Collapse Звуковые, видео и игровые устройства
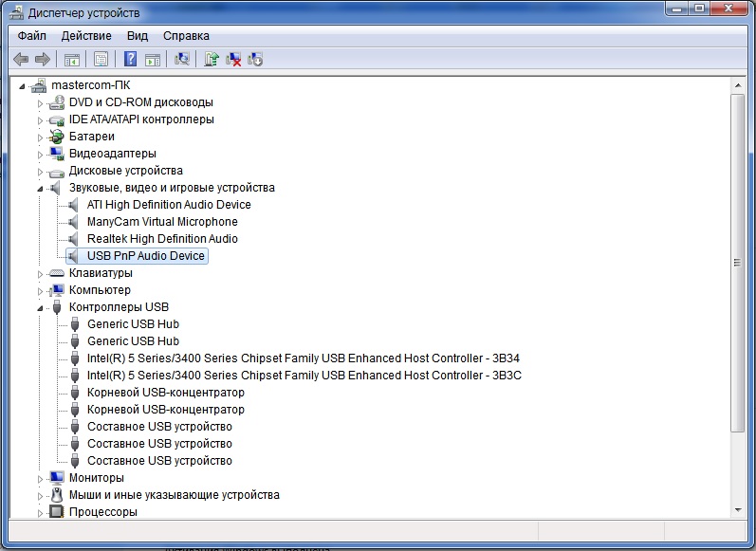This screenshot has width=756, height=551. 41,188
